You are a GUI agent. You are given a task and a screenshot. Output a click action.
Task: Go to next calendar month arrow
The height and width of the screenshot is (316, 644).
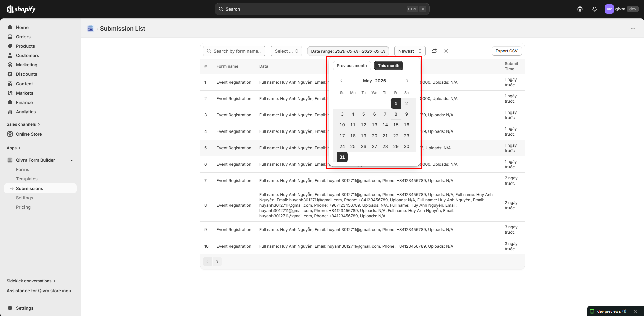pyautogui.click(x=407, y=81)
